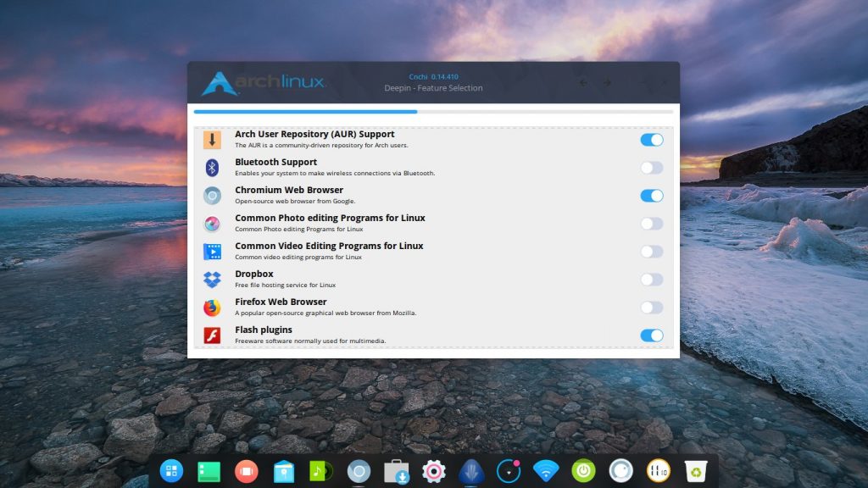Viewport: 868px width, 488px height.
Task: Open the Trash in the dock
Action: [696, 471]
